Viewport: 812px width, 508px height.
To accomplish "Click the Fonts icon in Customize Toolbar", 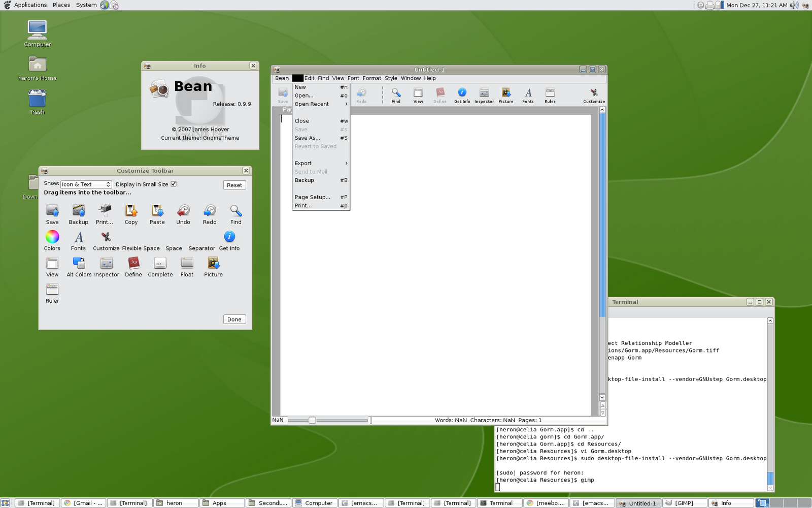I will click(x=79, y=237).
